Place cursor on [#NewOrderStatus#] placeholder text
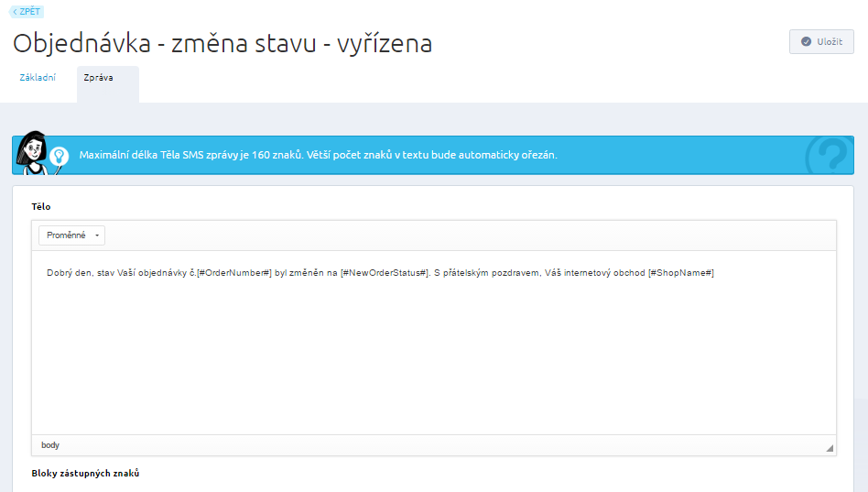The height and width of the screenshot is (492, 868). click(385, 273)
